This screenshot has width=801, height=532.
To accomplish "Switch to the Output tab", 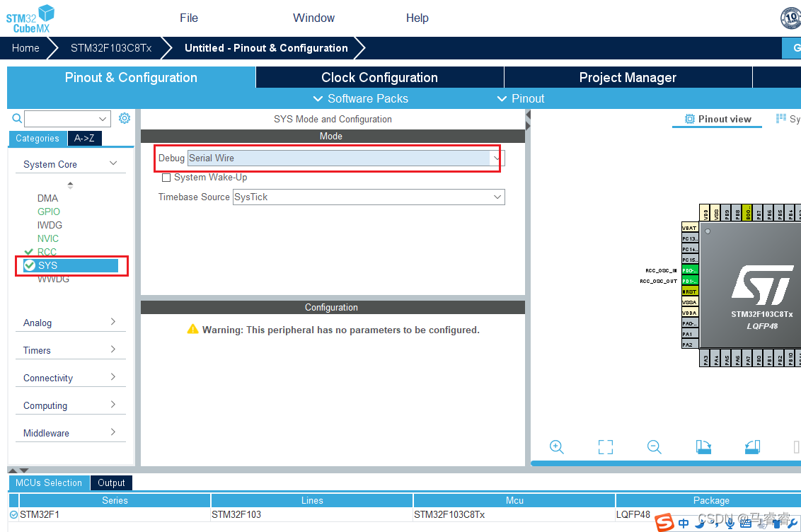I will [111, 483].
